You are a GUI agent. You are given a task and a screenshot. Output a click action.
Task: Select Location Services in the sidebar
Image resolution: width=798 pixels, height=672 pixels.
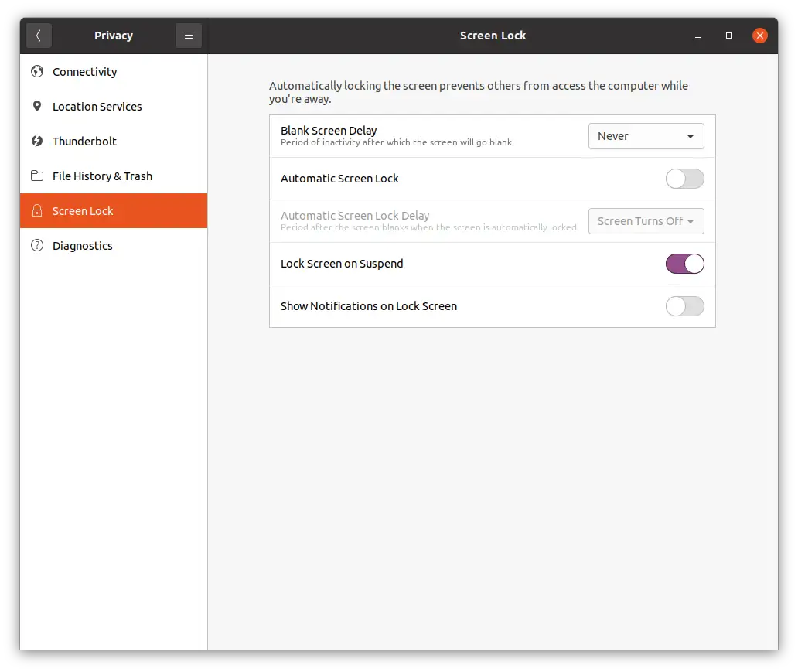114,107
